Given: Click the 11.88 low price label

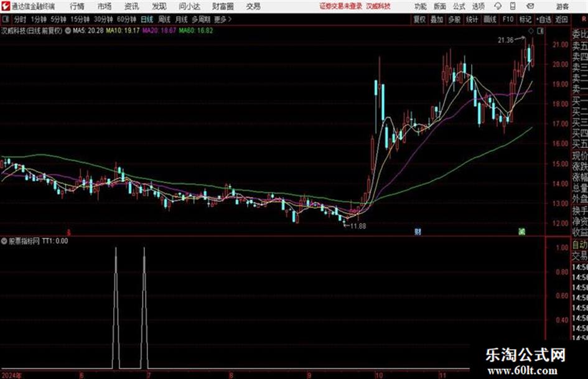Looking at the screenshot, I should [x=358, y=226].
